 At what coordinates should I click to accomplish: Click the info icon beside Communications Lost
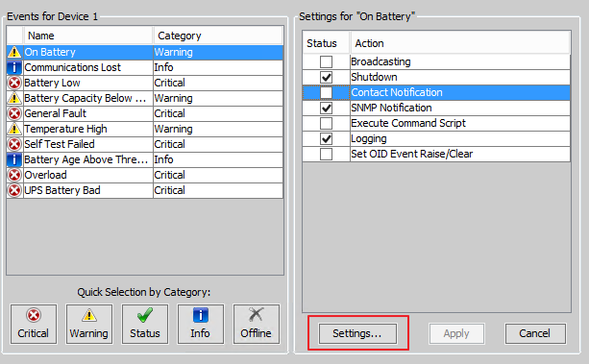point(14,67)
